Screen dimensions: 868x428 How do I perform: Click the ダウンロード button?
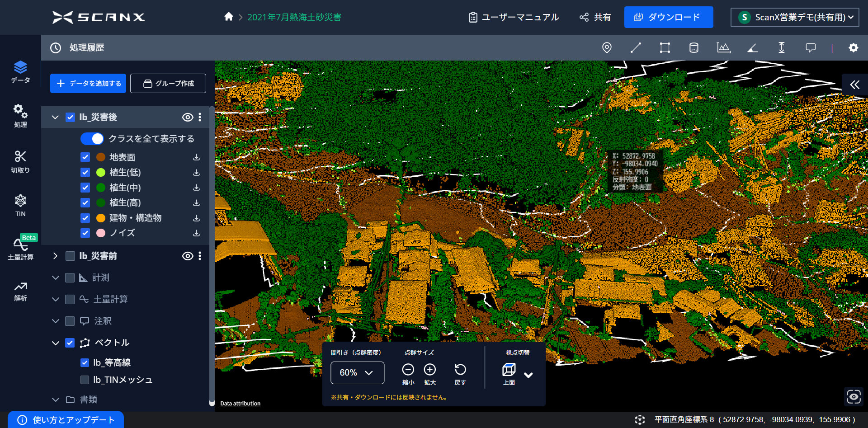668,17
